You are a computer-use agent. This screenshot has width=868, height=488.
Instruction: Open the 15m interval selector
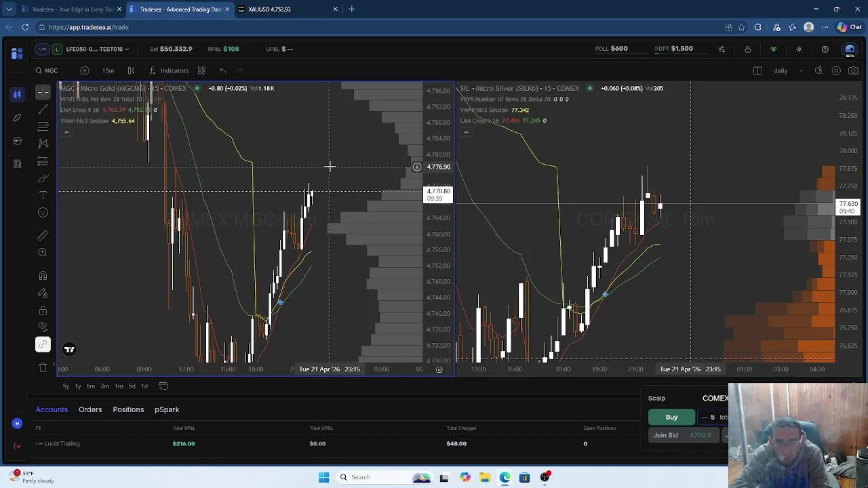[108, 70]
